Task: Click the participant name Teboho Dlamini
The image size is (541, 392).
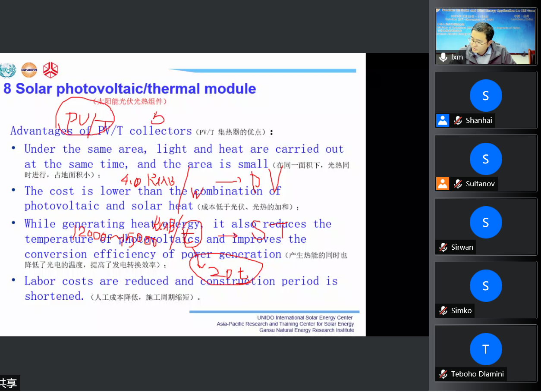Action: (x=477, y=374)
